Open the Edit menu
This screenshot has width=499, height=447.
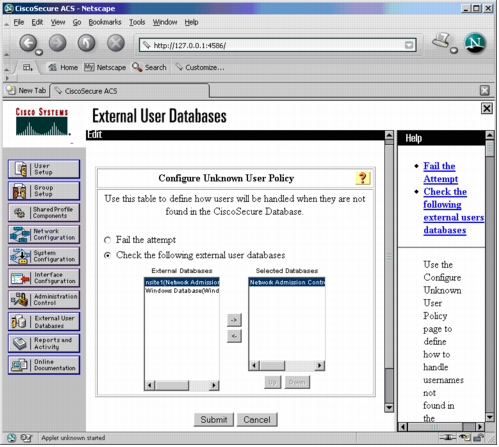pos(37,22)
